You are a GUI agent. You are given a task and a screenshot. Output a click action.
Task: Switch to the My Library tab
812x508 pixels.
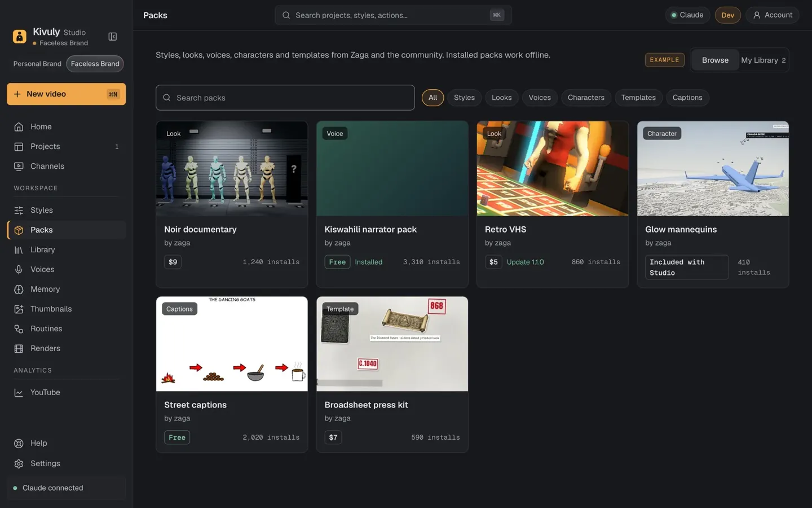pyautogui.click(x=763, y=60)
